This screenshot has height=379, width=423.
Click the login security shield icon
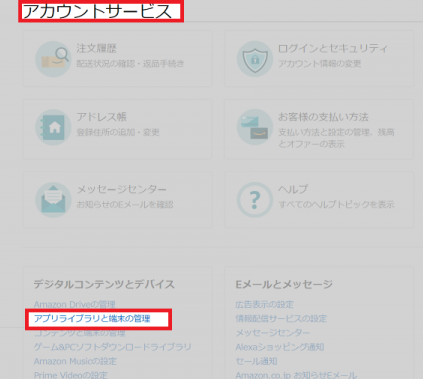pyautogui.click(x=255, y=59)
